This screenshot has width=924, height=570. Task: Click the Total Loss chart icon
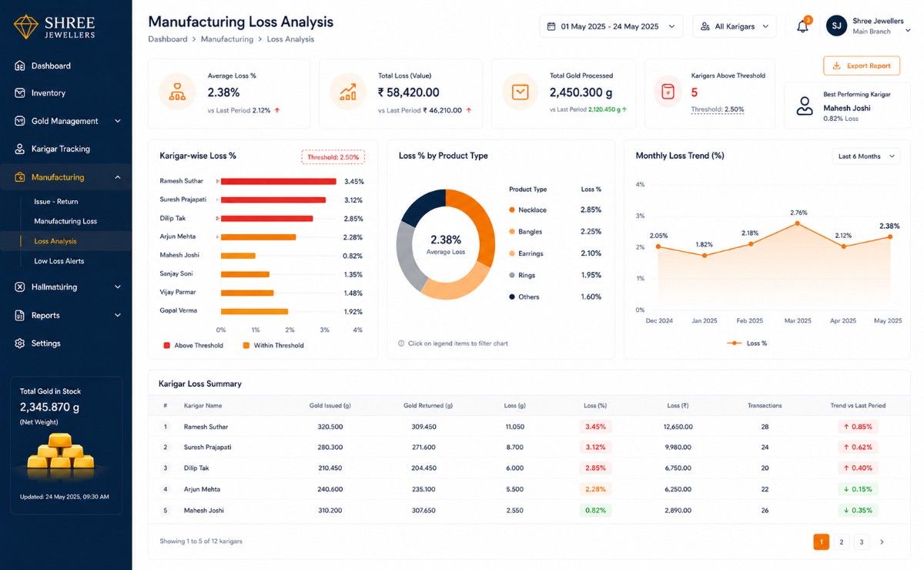pyautogui.click(x=348, y=92)
